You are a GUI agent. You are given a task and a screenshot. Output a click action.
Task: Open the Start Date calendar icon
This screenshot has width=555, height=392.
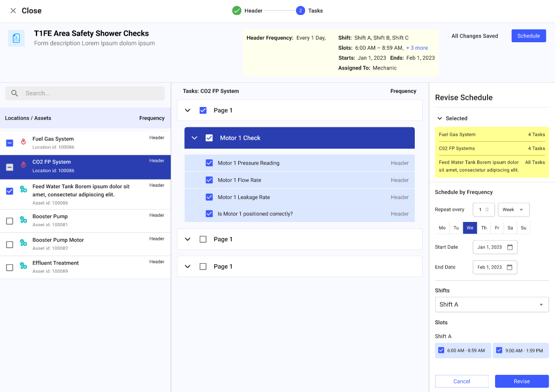[510, 247]
